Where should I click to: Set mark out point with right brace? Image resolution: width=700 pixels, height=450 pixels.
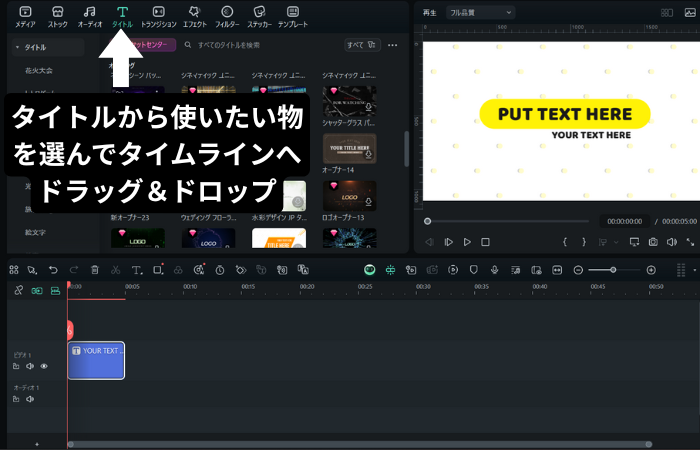(x=584, y=242)
